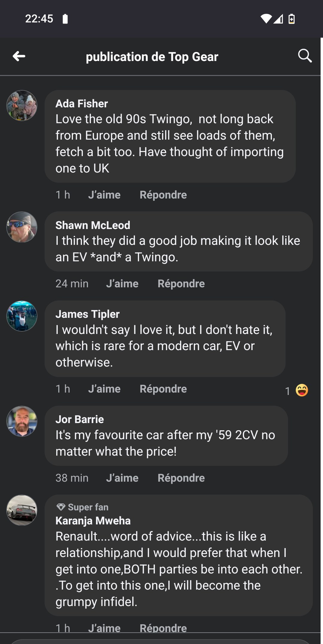Visit the Karanja Mweha name link
323x644 pixels.
(93, 521)
